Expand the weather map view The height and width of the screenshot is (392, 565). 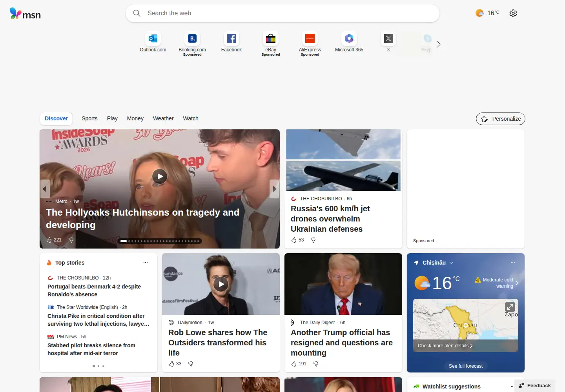click(x=510, y=307)
